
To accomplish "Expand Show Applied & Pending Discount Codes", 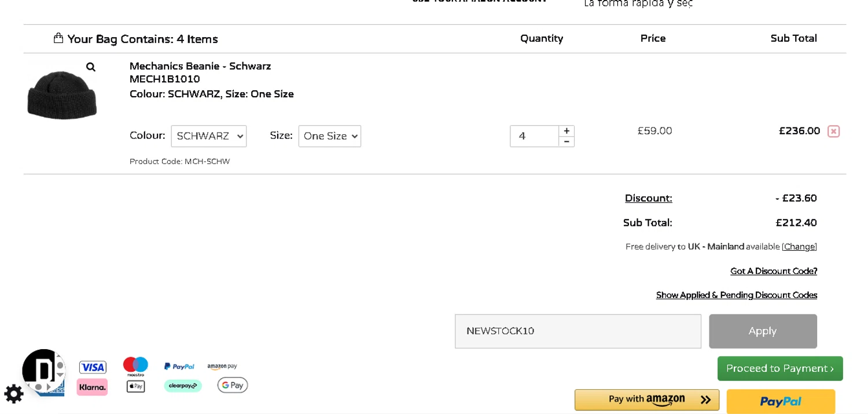I will [736, 295].
